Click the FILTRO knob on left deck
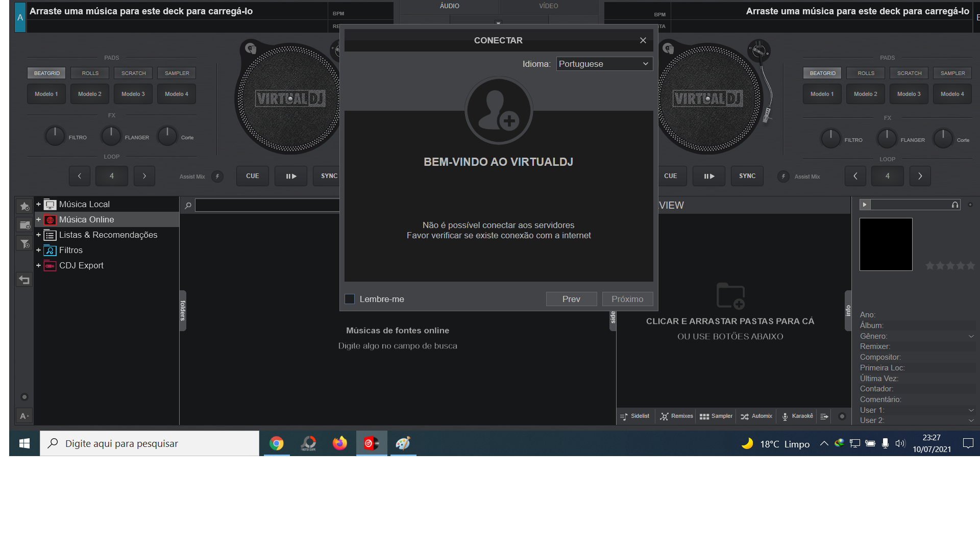980x551 pixels. [55, 136]
